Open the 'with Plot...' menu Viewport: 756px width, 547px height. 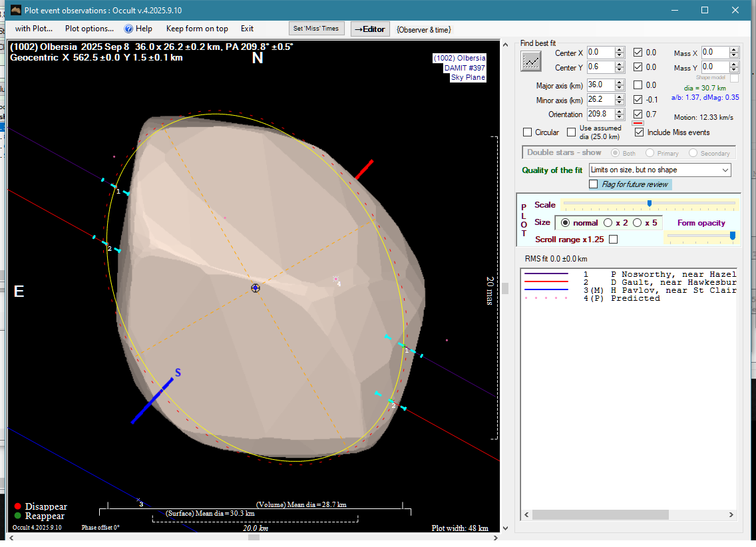click(x=34, y=29)
